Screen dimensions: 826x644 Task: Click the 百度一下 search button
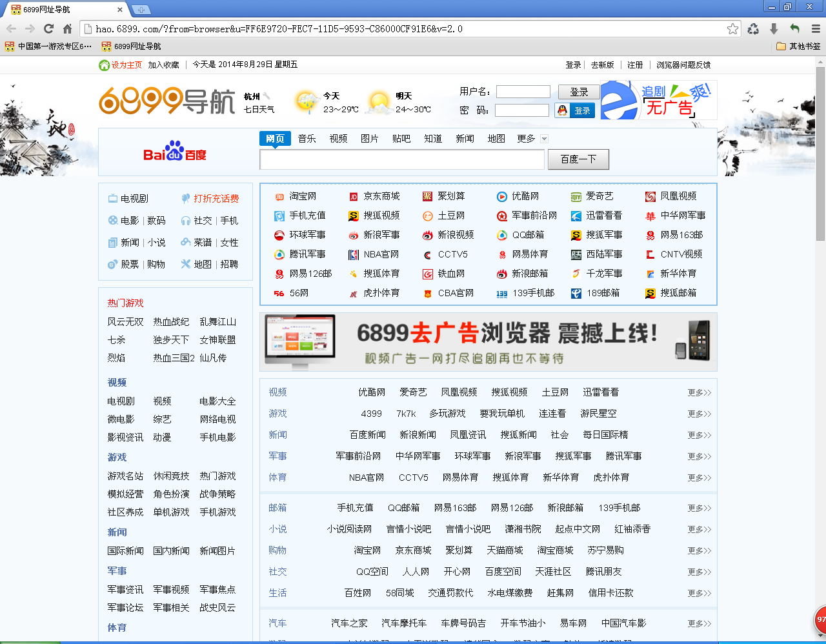click(578, 159)
